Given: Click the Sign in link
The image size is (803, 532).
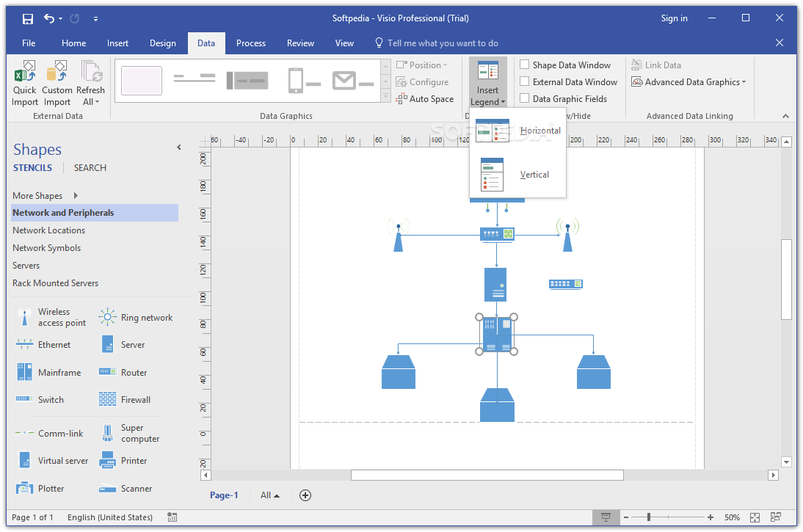Looking at the screenshot, I should click(x=674, y=18).
